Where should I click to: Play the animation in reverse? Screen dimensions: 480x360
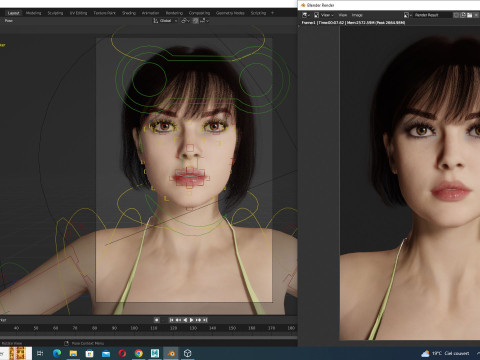coord(185,320)
